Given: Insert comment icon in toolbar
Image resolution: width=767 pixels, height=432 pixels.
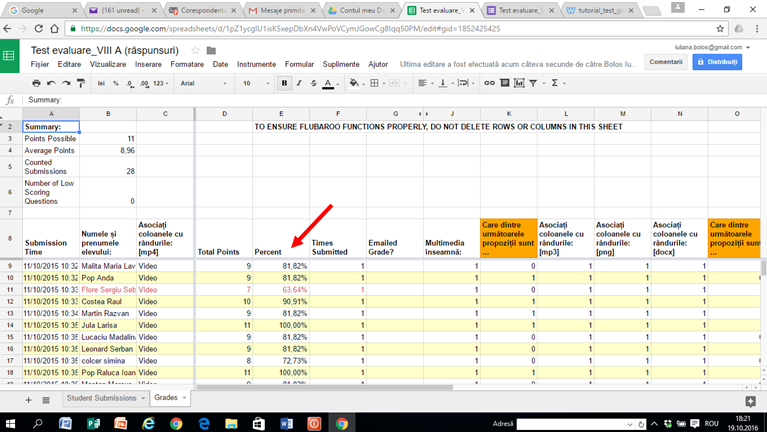Looking at the screenshot, I should 504,83.
